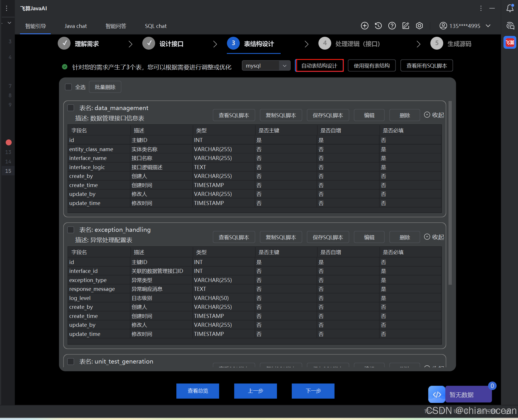
Task: Open the history clock icon
Action: [378, 26]
